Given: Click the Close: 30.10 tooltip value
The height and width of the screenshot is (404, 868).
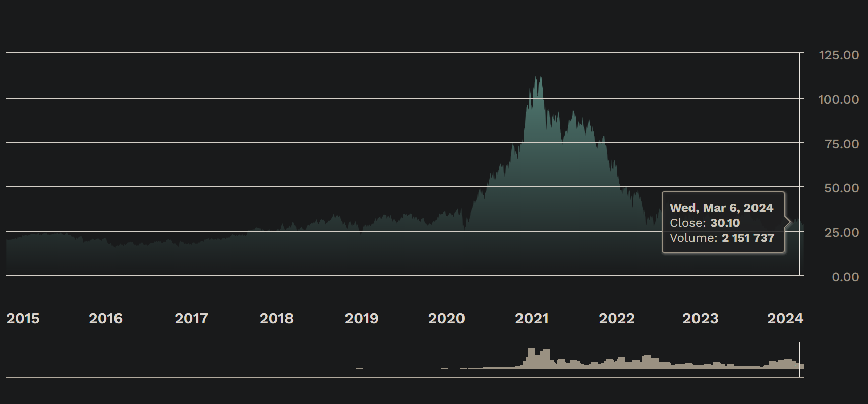Looking at the screenshot, I should pos(705,223).
